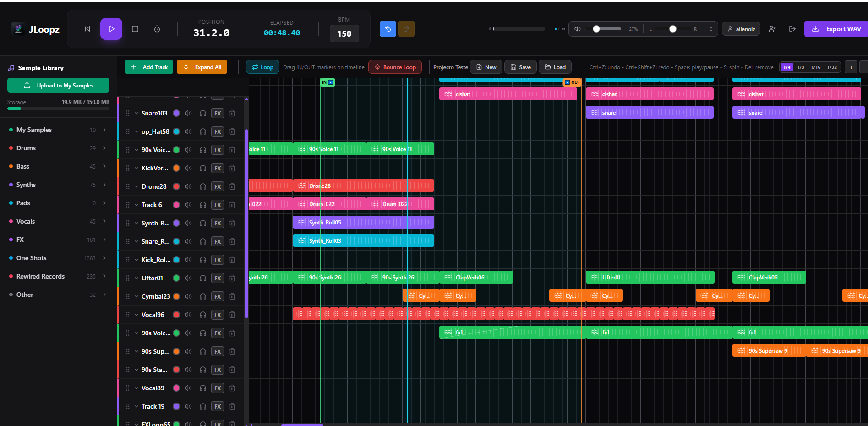Screen dimensions: 868x426
Task: Click the skip-to-start transport icon
Action: [87, 29]
